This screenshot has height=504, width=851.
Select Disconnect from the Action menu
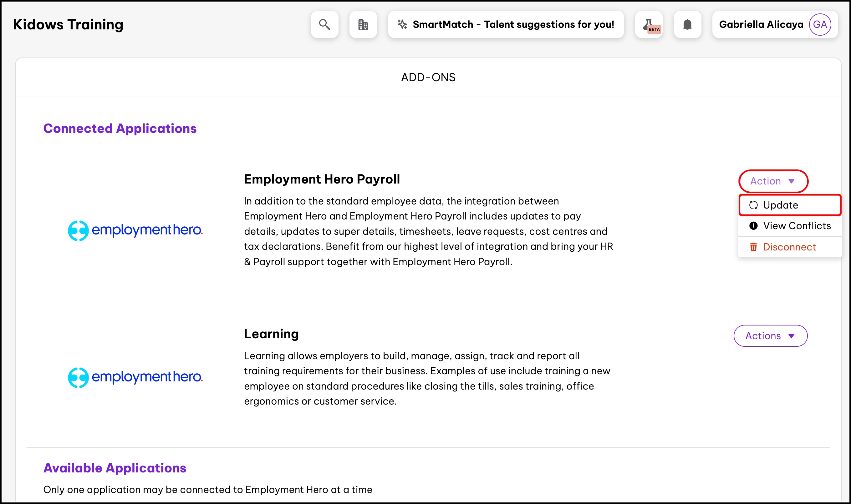click(789, 247)
